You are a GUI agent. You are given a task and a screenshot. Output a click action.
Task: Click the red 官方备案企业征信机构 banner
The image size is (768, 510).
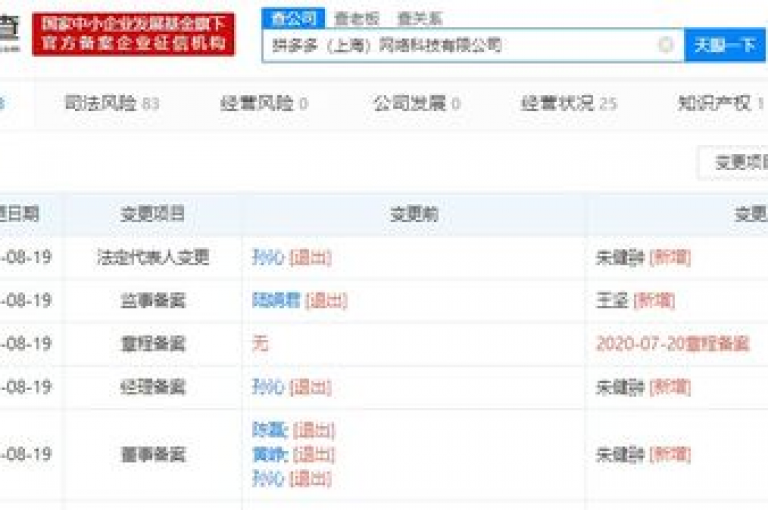(x=133, y=34)
